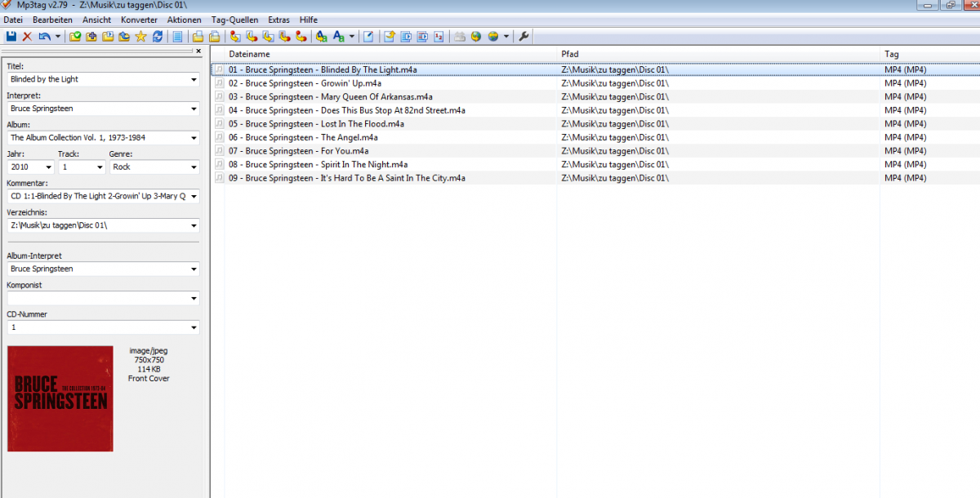Expand the tag sources dropdown arrow
Screen dimensions: 980x498
(x=506, y=37)
